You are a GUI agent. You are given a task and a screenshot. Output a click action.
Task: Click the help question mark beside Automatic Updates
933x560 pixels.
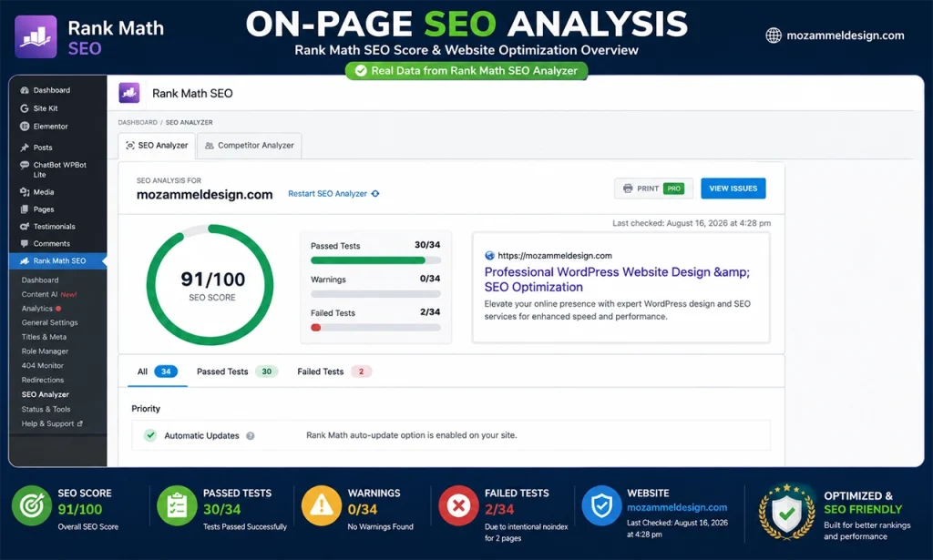[251, 436]
